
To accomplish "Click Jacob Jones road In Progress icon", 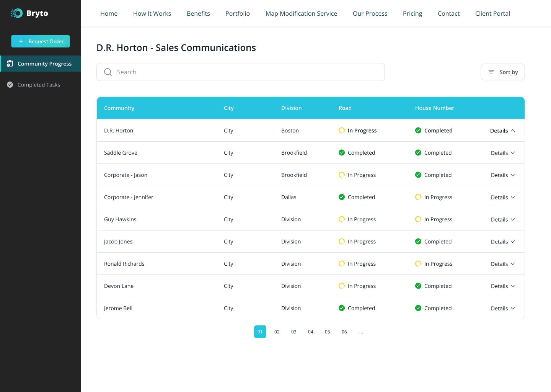I will click(342, 242).
